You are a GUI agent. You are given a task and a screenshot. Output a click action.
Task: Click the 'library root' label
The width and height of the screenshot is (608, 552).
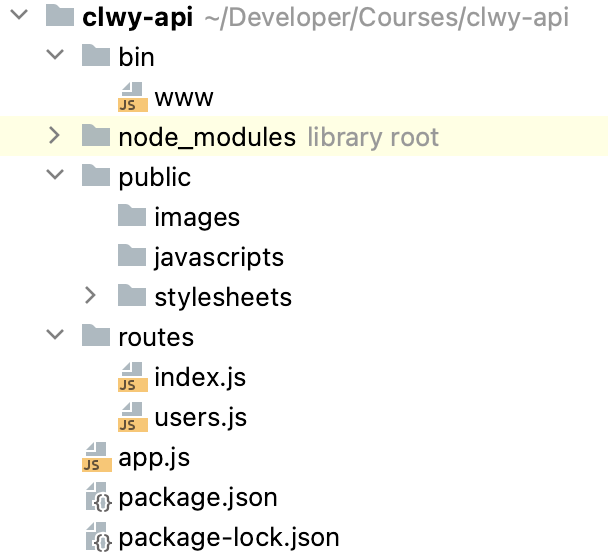(373, 138)
